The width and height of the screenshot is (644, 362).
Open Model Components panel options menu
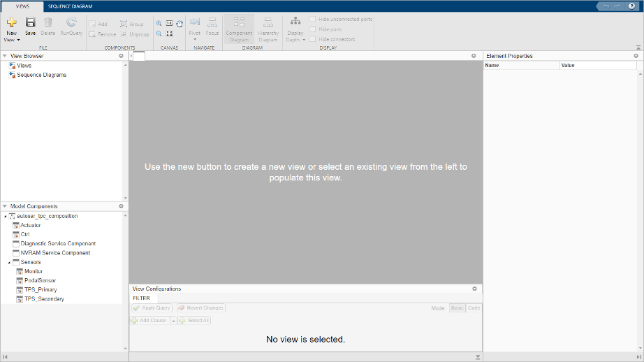pos(121,206)
